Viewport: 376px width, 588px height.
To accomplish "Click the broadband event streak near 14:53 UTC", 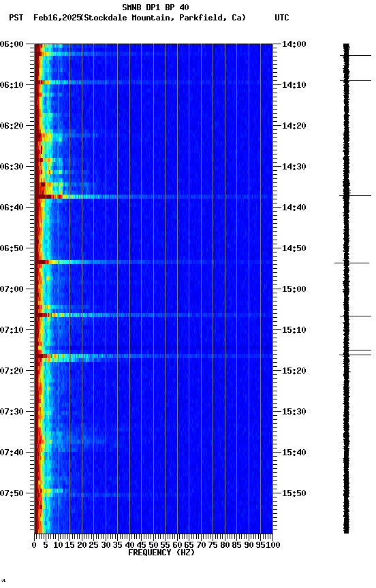I will 153,262.
